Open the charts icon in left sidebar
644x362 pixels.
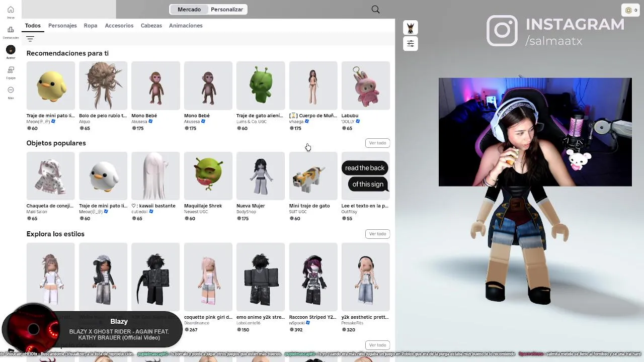point(11,30)
